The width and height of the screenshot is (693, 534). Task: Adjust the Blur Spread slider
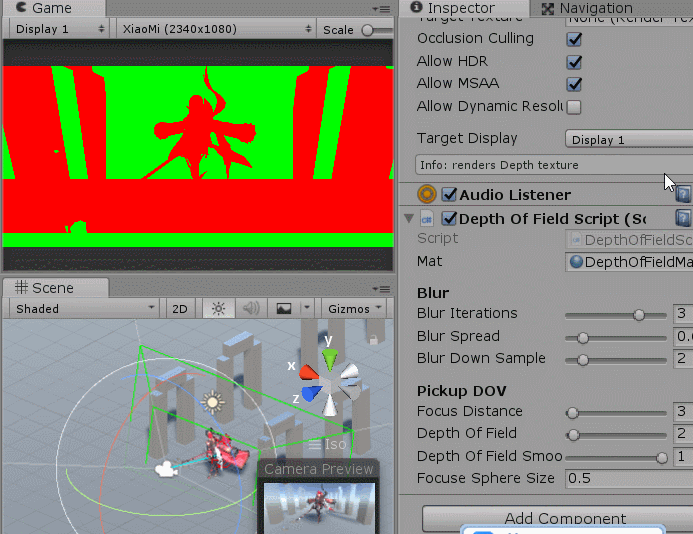pyautogui.click(x=616, y=338)
